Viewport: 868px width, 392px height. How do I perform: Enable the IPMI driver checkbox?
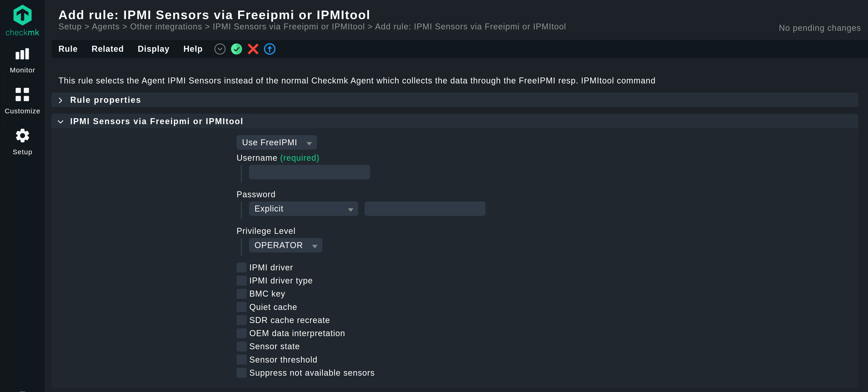point(241,267)
